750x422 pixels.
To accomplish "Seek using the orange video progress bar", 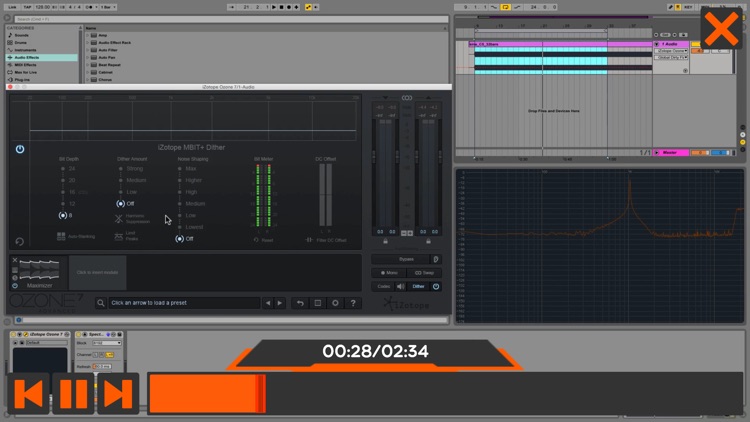I will pyautogui.click(x=445, y=394).
